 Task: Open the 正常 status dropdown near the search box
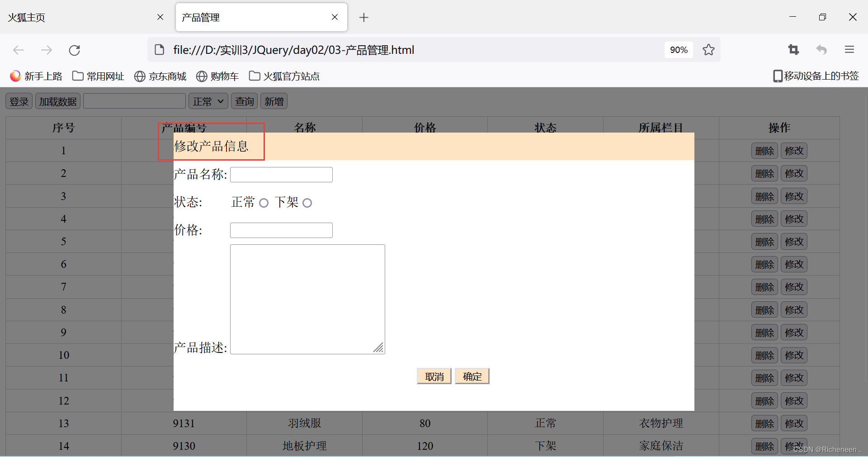coord(208,101)
